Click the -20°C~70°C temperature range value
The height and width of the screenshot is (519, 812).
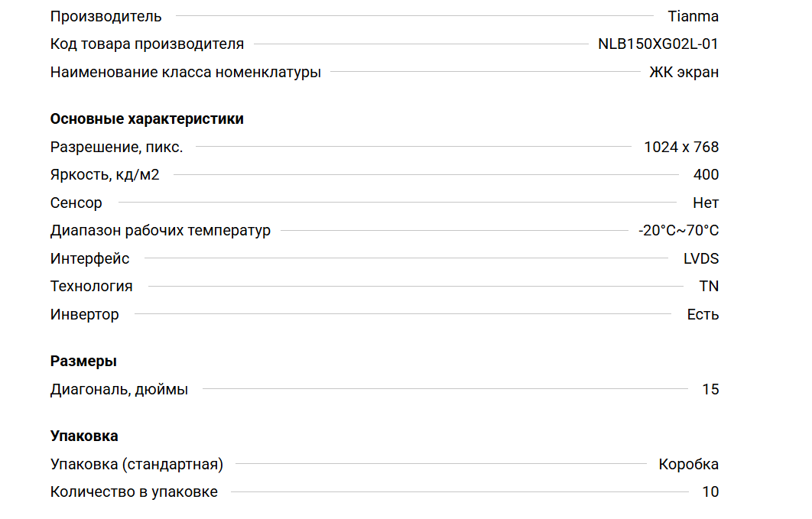pyautogui.click(x=678, y=231)
